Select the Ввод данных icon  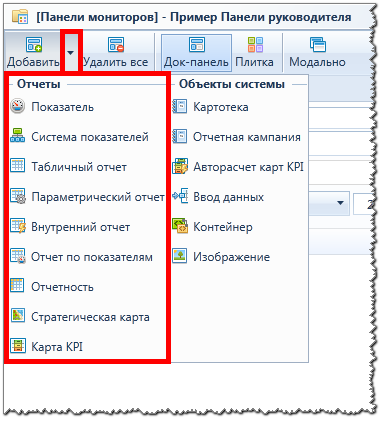click(x=180, y=196)
